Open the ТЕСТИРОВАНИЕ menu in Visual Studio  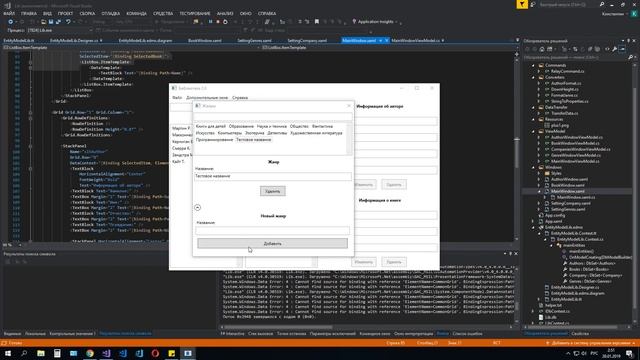coord(196,13)
